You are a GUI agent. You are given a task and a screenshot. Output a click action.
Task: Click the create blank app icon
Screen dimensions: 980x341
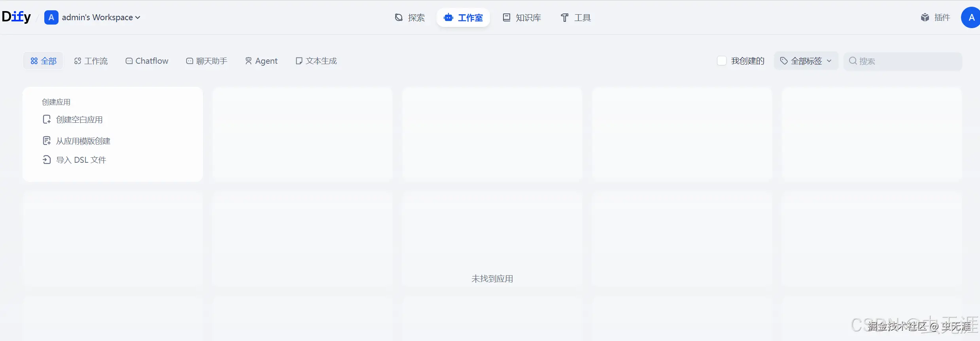(x=47, y=119)
